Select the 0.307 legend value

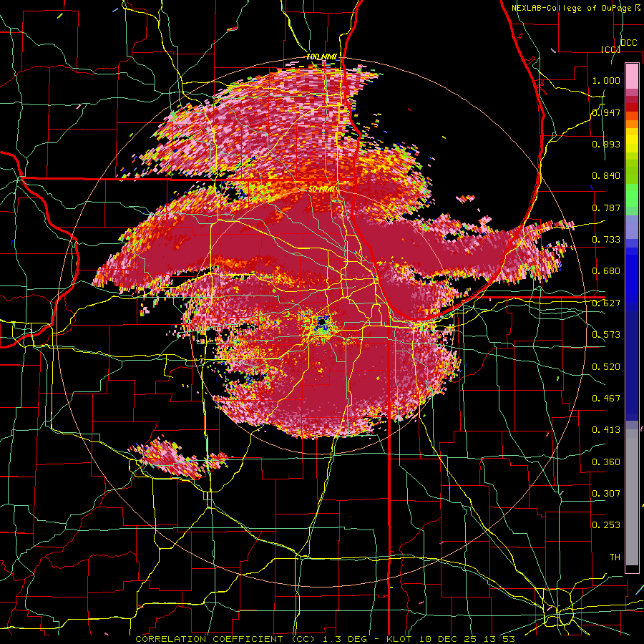(606, 494)
